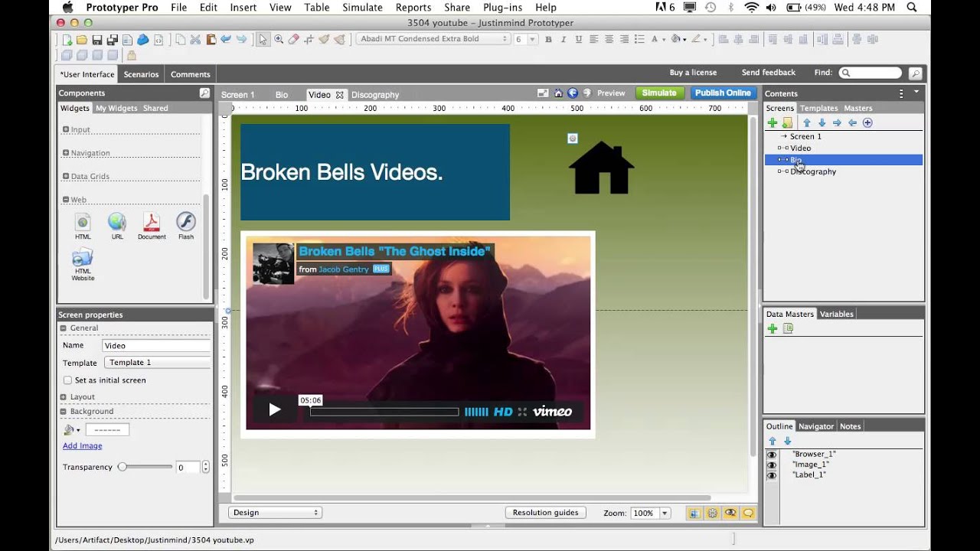Screen dimensions: 980x551
Task: Click Send feedback link
Action: [x=769, y=73]
